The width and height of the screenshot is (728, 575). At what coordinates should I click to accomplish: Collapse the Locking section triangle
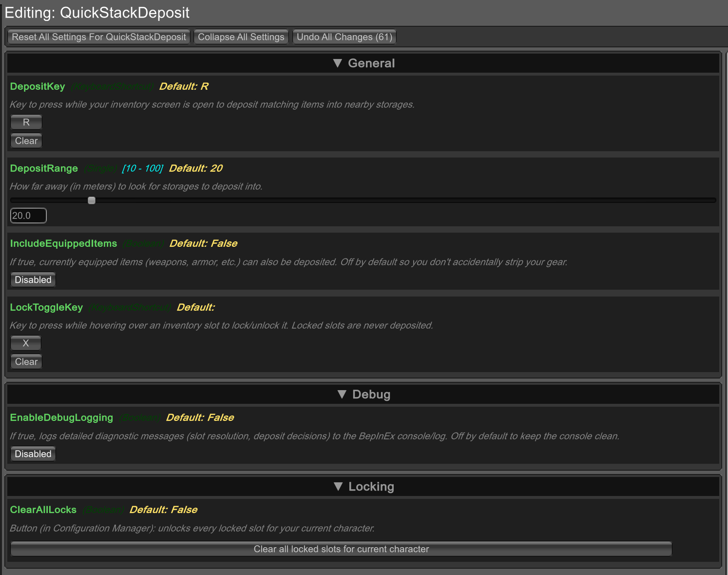[x=338, y=487]
